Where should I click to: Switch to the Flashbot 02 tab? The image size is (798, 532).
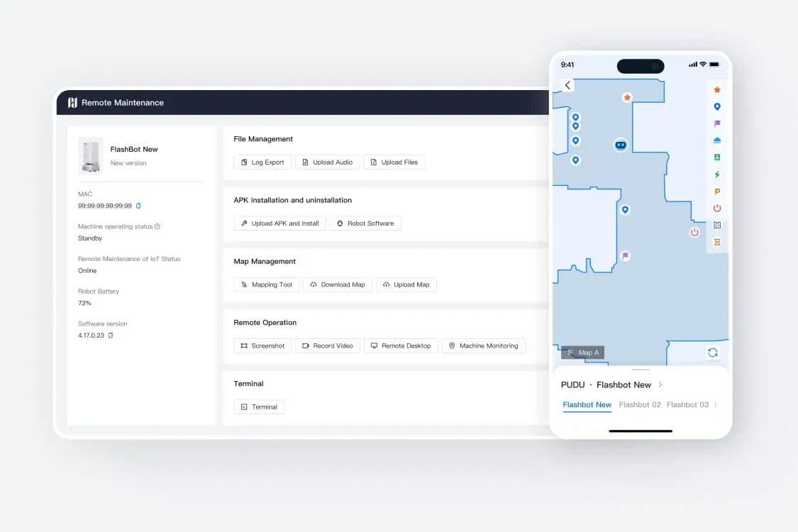point(640,404)
